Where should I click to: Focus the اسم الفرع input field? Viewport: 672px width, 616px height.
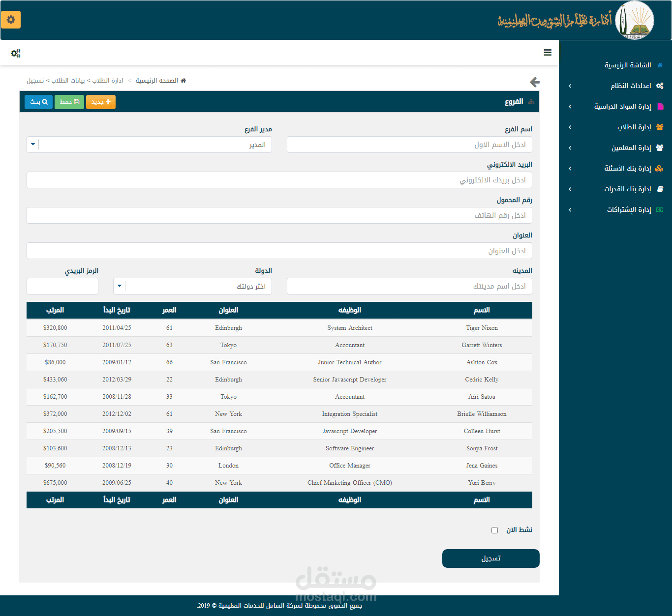[x=409, y=145]
